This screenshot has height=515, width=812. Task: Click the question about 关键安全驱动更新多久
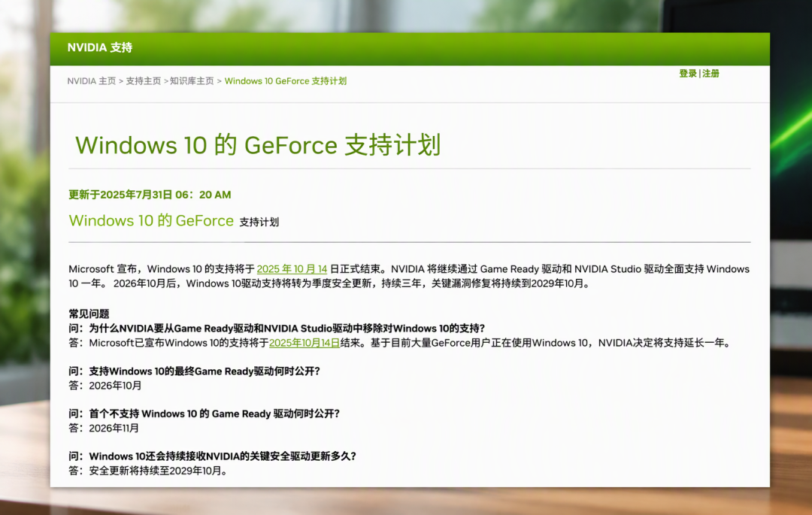[212, 456]
